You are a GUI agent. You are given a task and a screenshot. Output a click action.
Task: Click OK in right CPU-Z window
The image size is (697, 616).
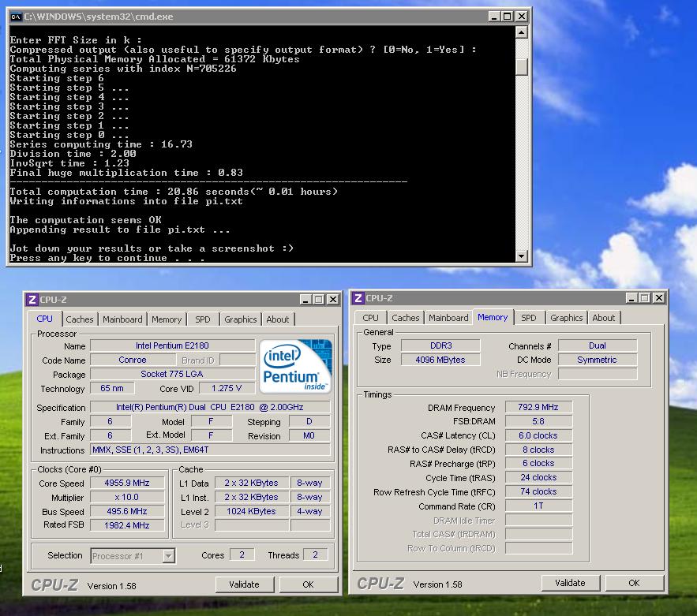pos(635,583)
